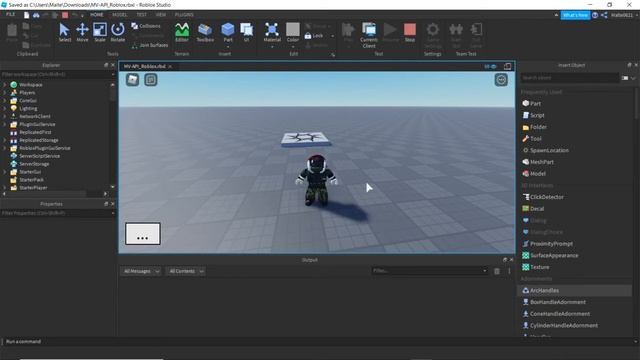Select ArcHandles in Insert Object list
Viewport: 640px width, 360px height.
(x=575, y=290)
